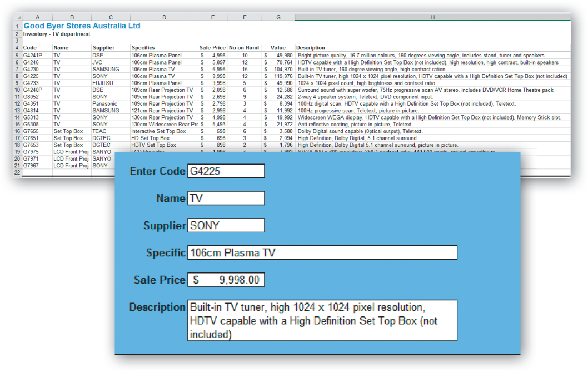The height and width of the screenshot is (372, 588).
Task: Select the column A header
Action: (37, 17)
